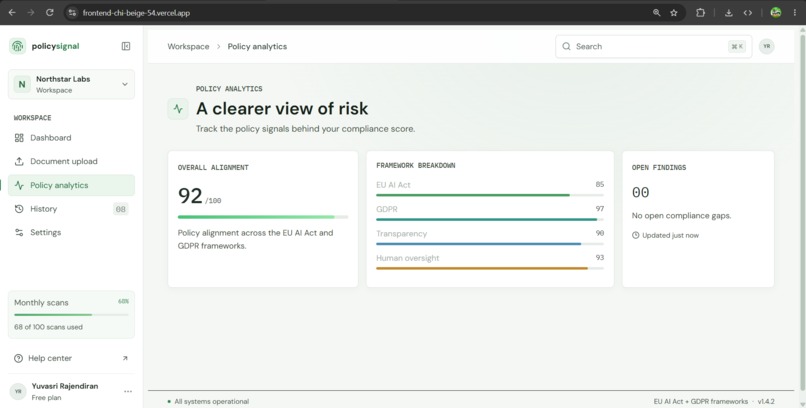Image resolution: width=806 pixels, height=408 pixels.
Task: Click the zoom magnifier icon in address bar
Action: pos(656,13)
